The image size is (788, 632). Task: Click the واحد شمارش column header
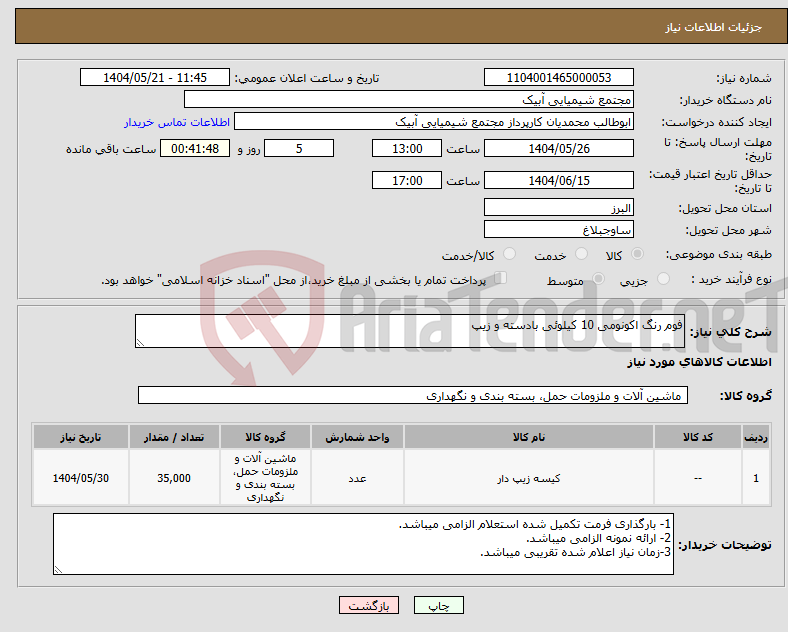click(357, 437)
